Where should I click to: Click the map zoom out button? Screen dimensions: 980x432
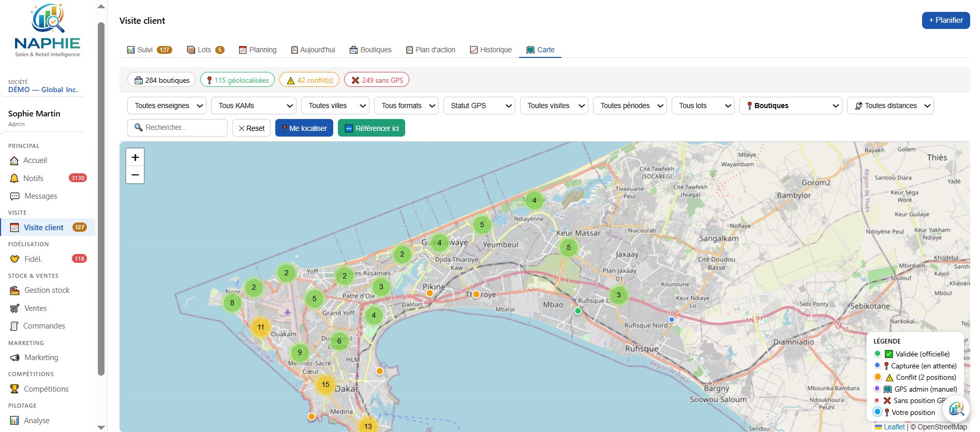(x=135, y=175)
